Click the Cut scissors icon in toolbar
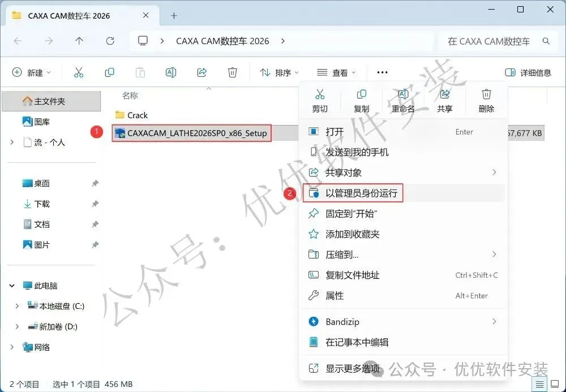The height and width of the screenshot is (392, 566). [x=78, y=72]
